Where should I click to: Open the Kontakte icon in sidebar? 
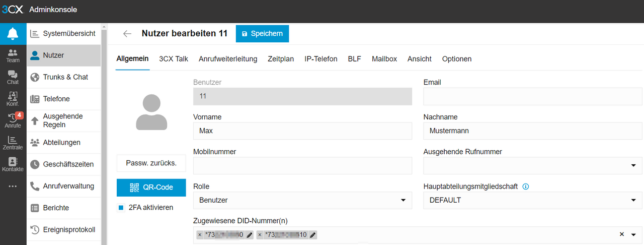pyautogui.click(x=13, y=164)
